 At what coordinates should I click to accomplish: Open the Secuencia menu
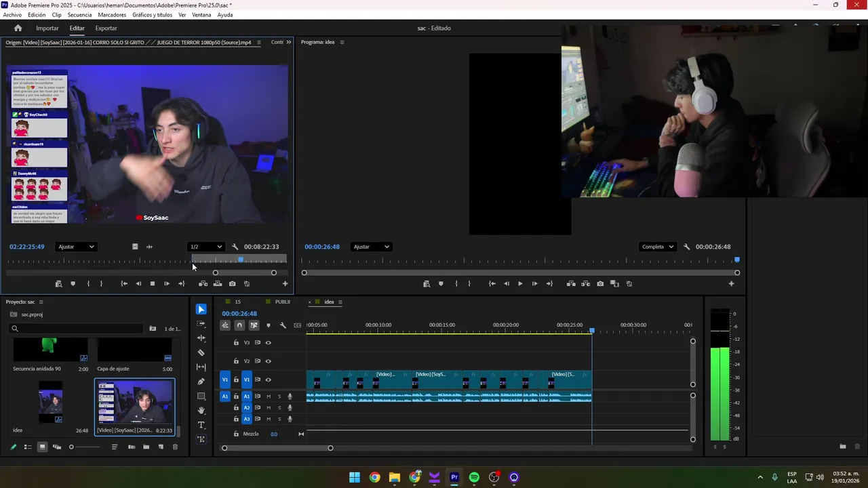tap(79, 15)
